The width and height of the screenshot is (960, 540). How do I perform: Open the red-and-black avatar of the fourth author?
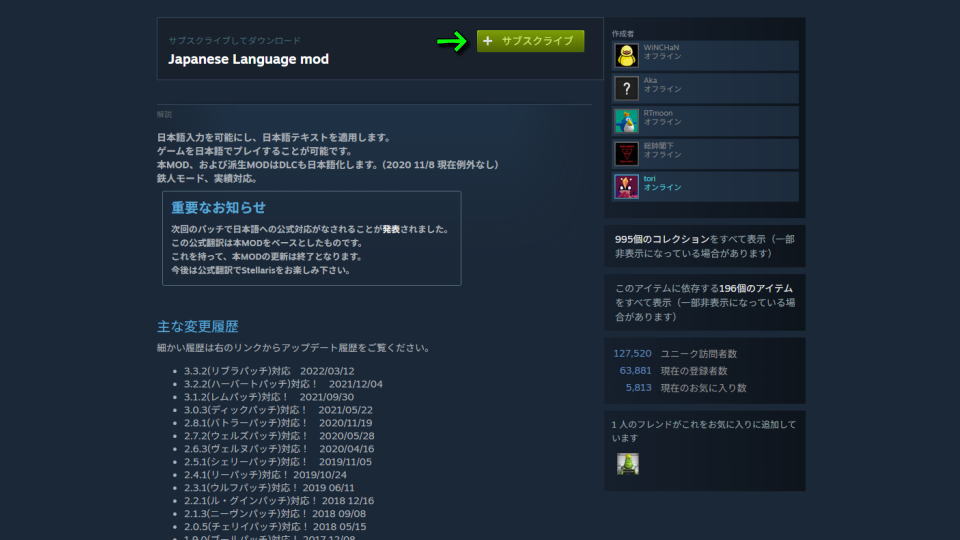pyautogui.click(x=626, y=154)
